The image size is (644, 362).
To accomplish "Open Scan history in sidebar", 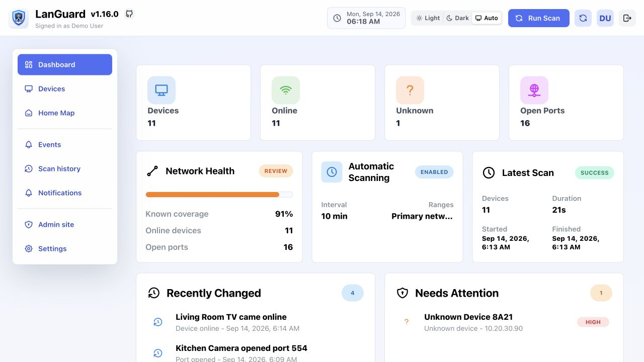I will coord(65,168).
